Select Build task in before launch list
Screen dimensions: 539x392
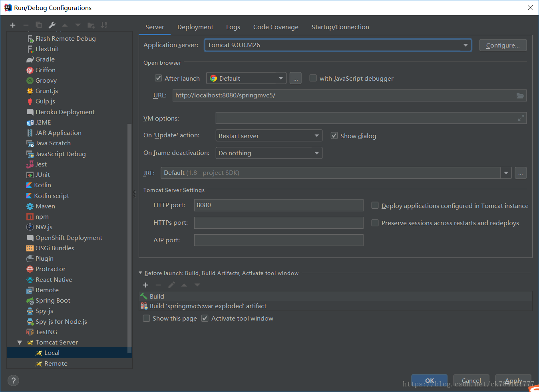336,296
